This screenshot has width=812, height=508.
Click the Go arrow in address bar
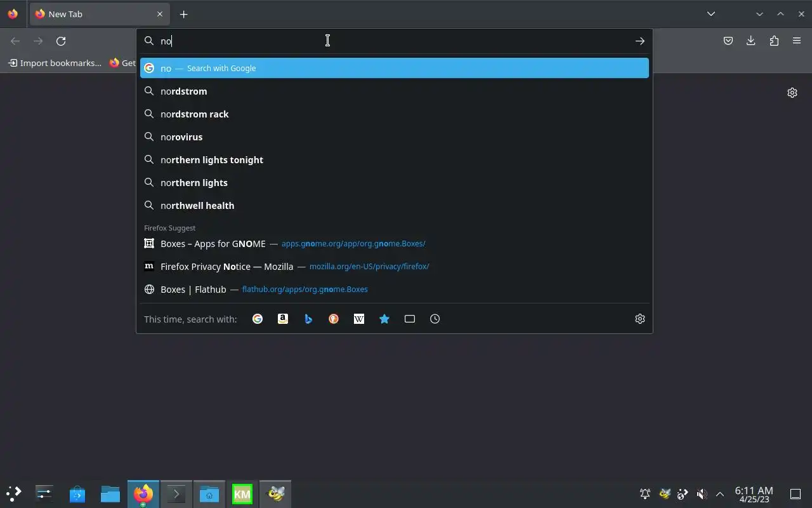(x=639, y=41)
